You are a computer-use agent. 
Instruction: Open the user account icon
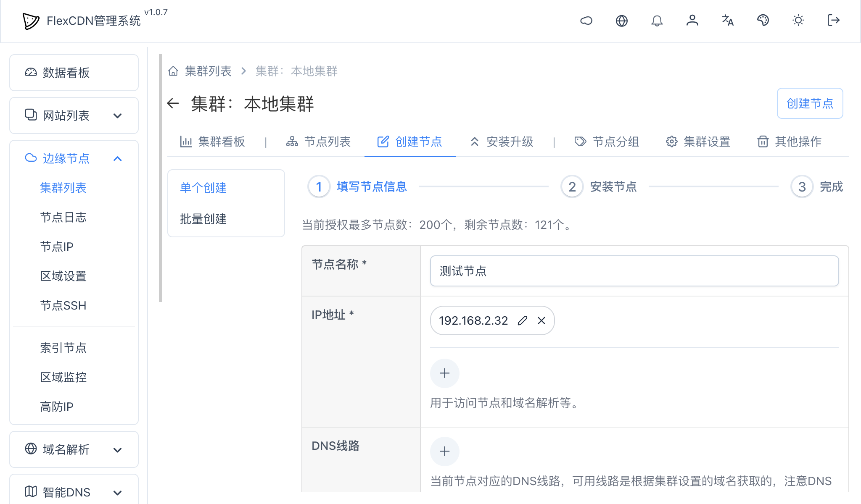point(692,21)
